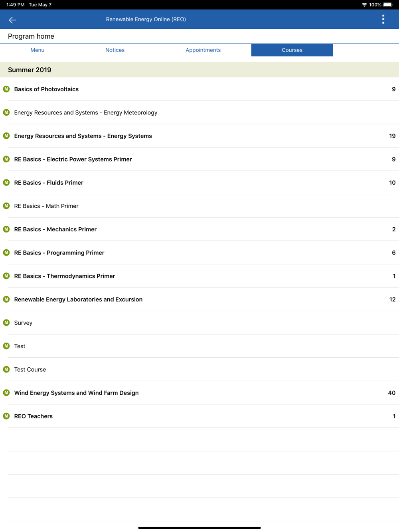Open Energy Resources and Systems - Energy Meteorology
Viewport: 399px width, 532px height.
pos(86,112)
